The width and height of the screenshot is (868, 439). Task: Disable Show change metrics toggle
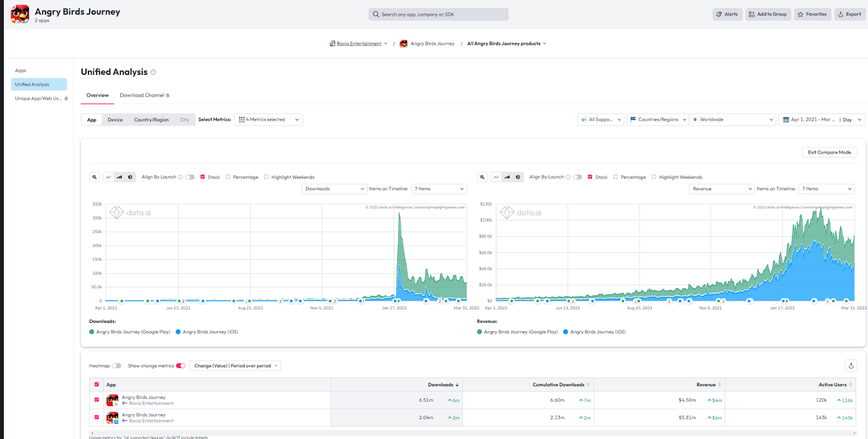(x=181, y=366)
